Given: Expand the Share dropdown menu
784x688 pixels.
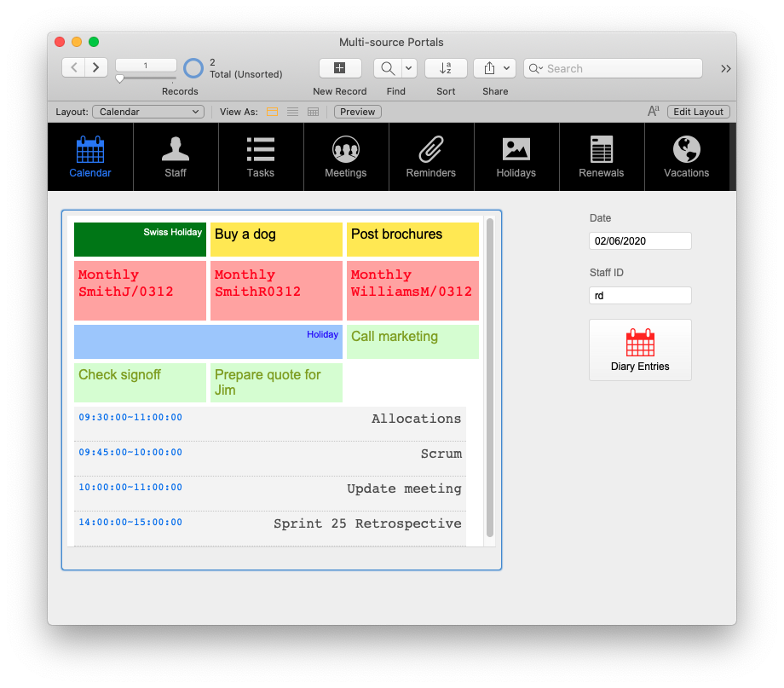Looking at the screenshot, I should pos(507,68).
